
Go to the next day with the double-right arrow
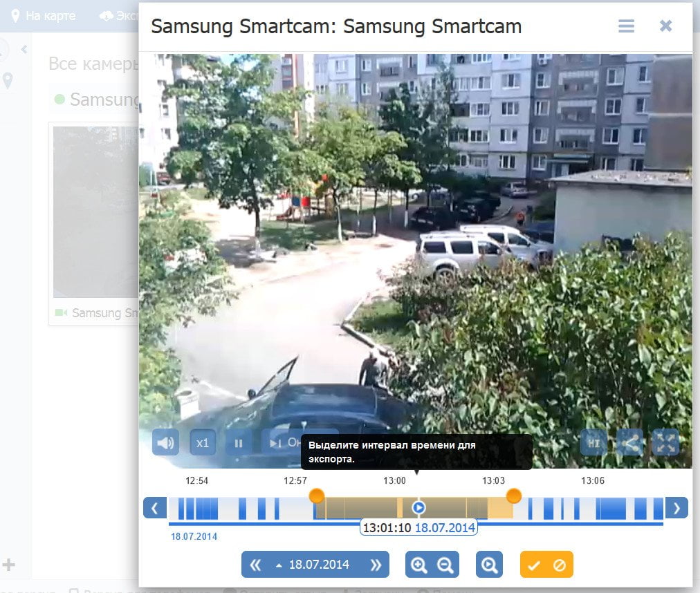[376, 565]
